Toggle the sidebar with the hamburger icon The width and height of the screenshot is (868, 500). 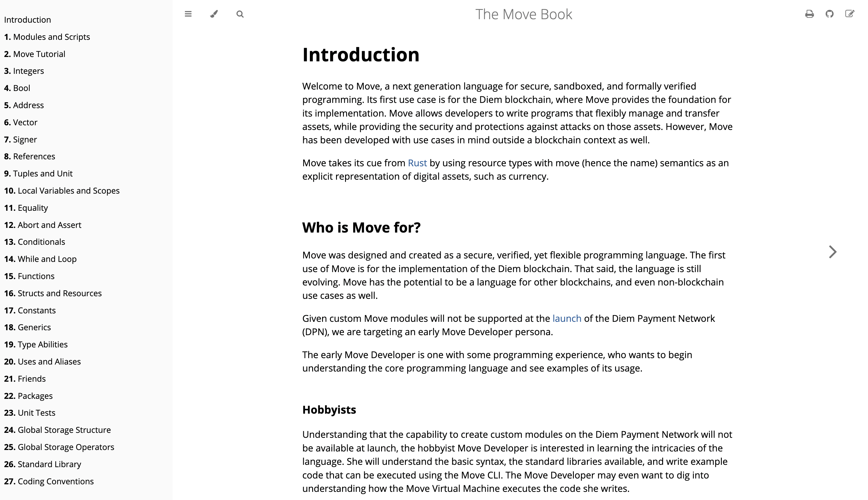[x=188, y=14]
